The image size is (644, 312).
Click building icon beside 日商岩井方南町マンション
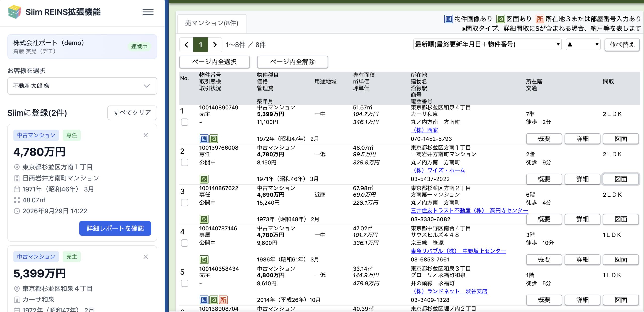17,178
